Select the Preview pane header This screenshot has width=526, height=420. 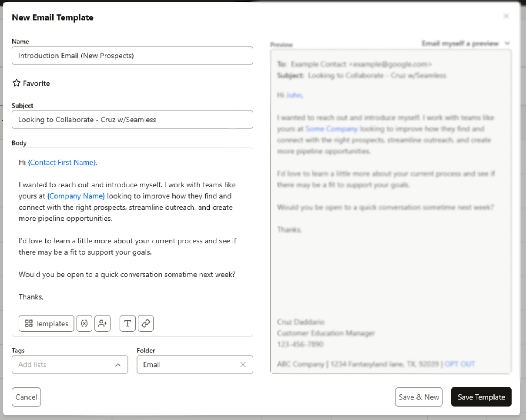tap(282, 45)
